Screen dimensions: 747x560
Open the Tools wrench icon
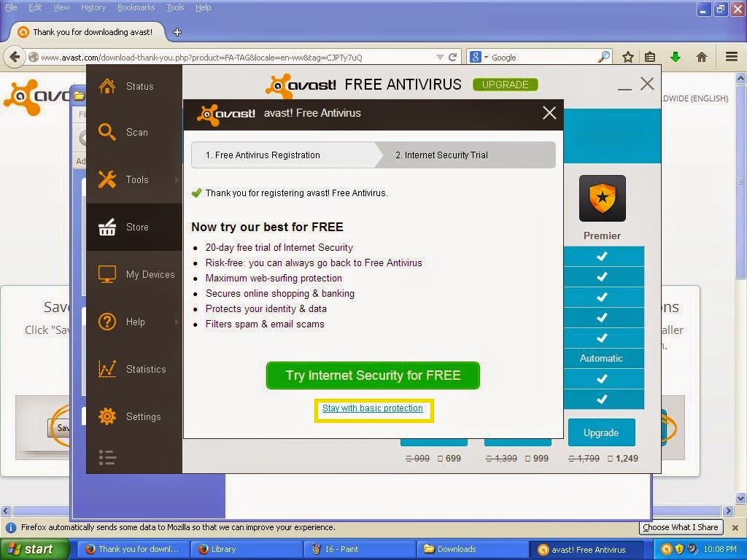[107, 179]
